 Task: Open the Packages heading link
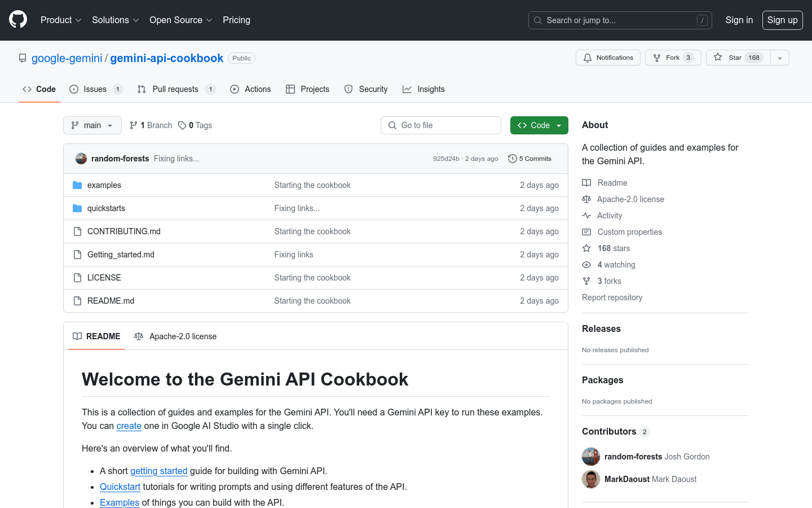pos(603,380)
